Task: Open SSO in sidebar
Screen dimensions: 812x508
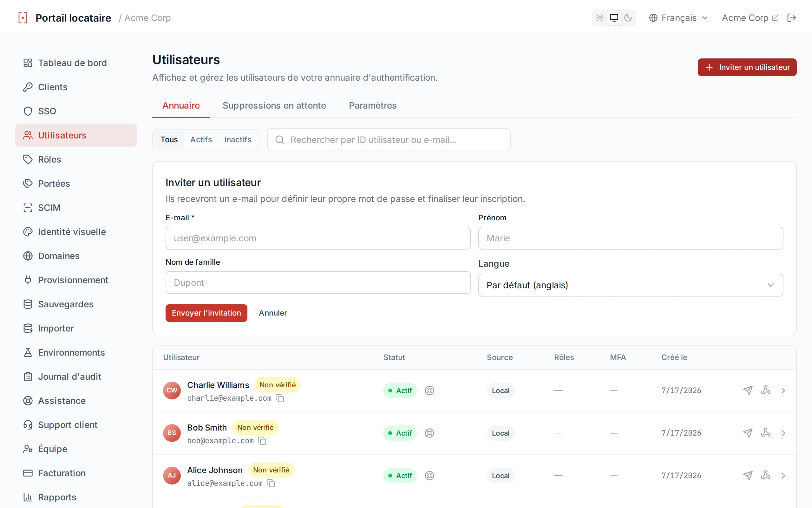Action: point(76,111)
